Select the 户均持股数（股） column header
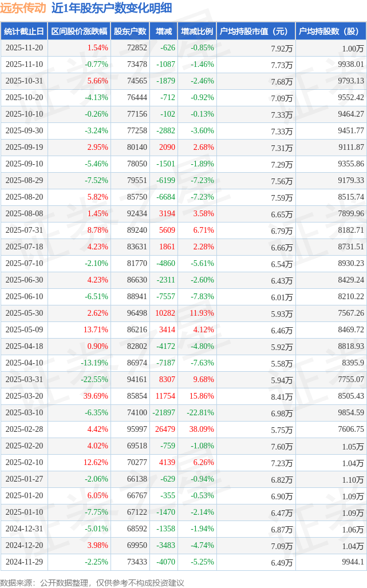This screenshot has width=367, height=588. (x=332, y=31)
